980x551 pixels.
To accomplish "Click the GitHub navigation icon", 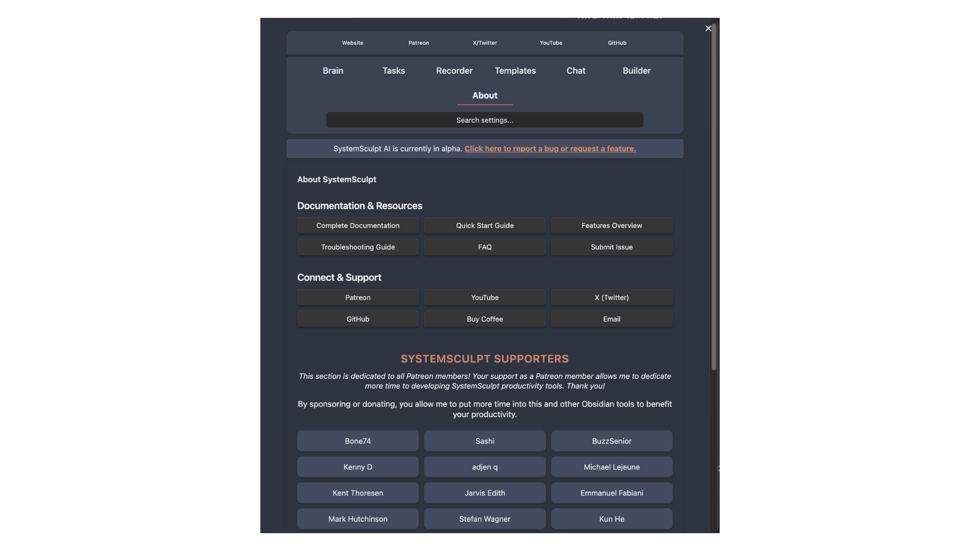I will (617, 42).
